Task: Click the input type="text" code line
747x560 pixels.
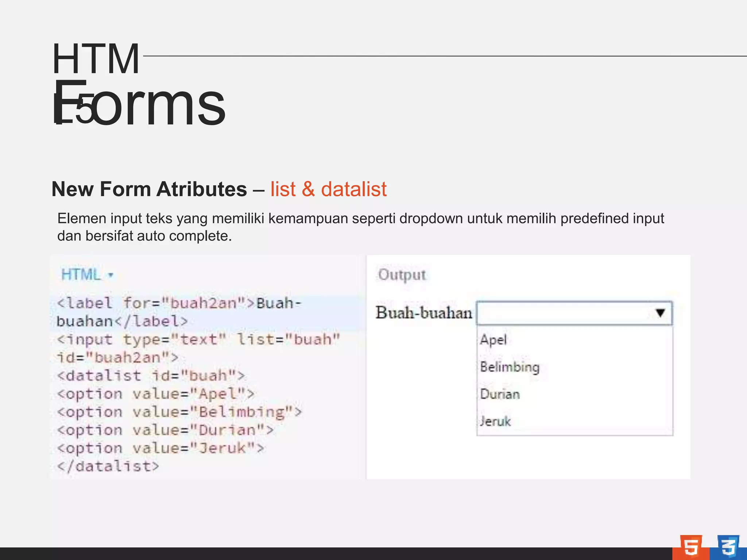Action: [x=198, y=339]
